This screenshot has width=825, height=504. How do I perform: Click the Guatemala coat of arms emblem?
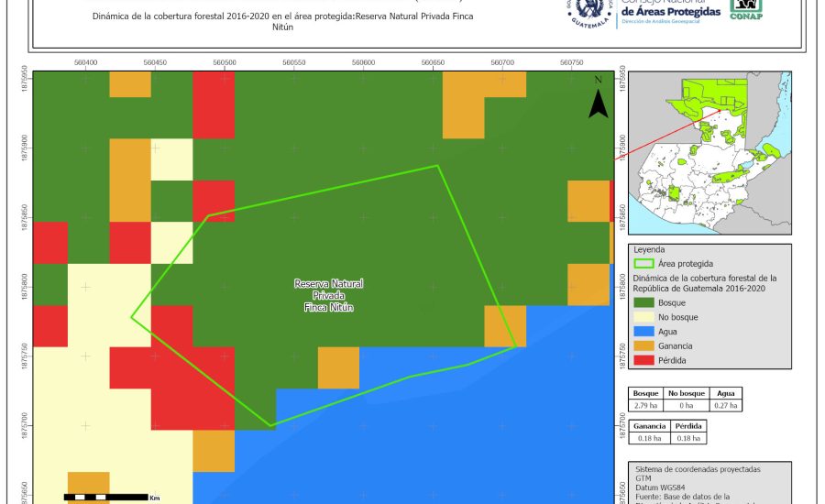[x=589, y=11]
